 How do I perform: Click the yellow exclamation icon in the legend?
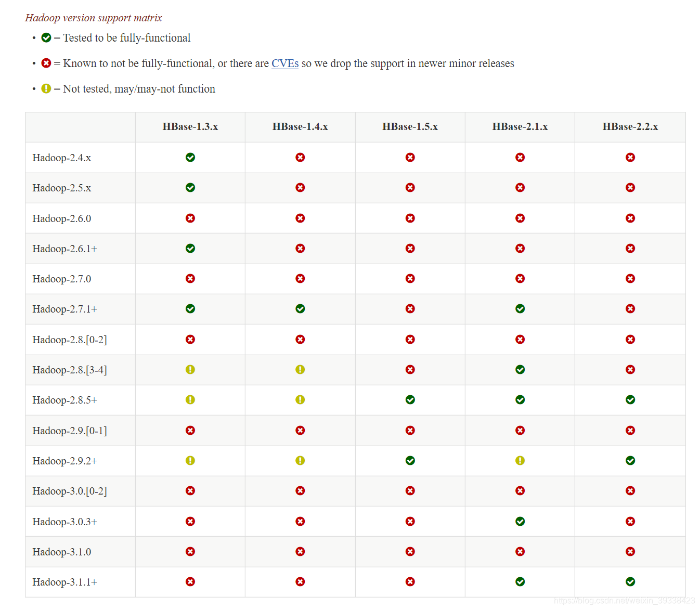coord(46,88)
